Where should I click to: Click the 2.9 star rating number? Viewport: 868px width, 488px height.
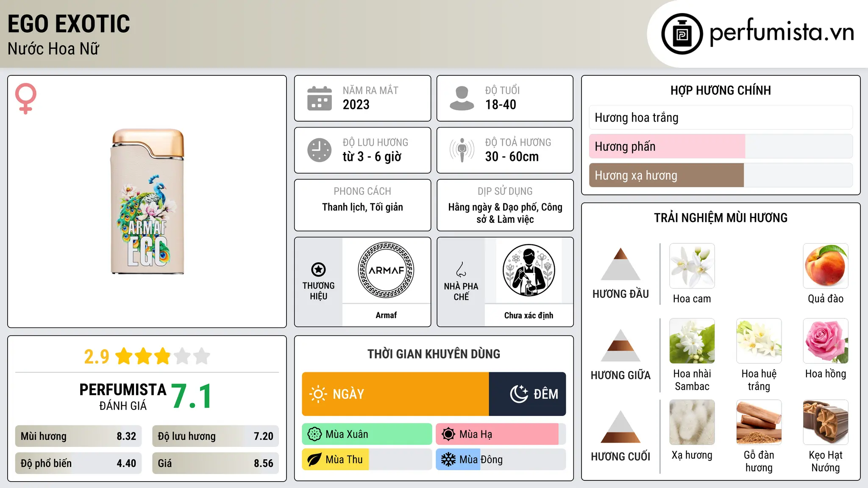click(x=97, y=357)
